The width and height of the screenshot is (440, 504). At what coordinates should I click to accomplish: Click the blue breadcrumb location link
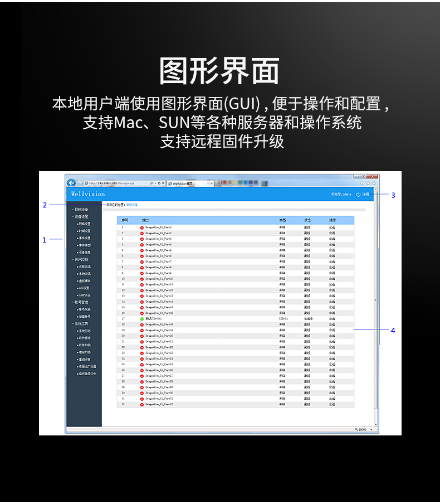pos(131,205)
